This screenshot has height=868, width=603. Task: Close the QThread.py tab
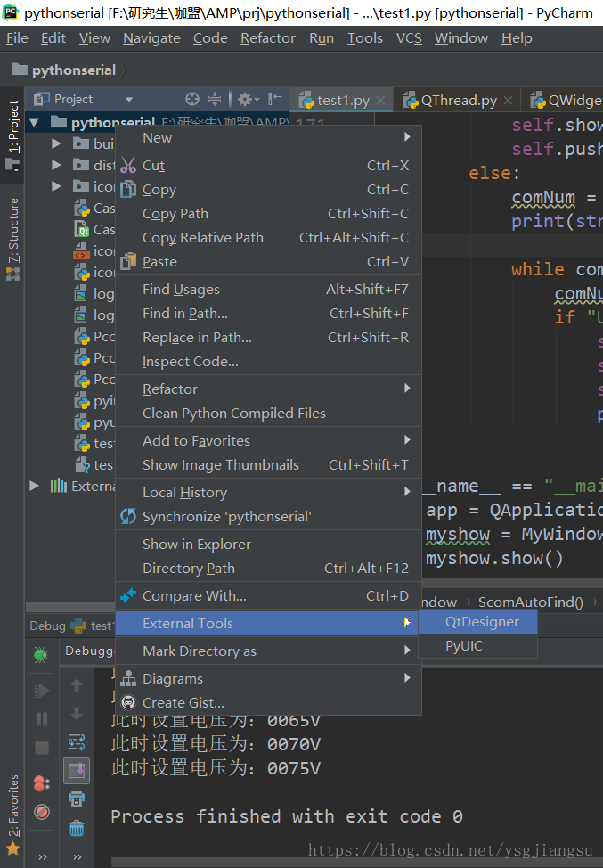[x=508, y=100]
